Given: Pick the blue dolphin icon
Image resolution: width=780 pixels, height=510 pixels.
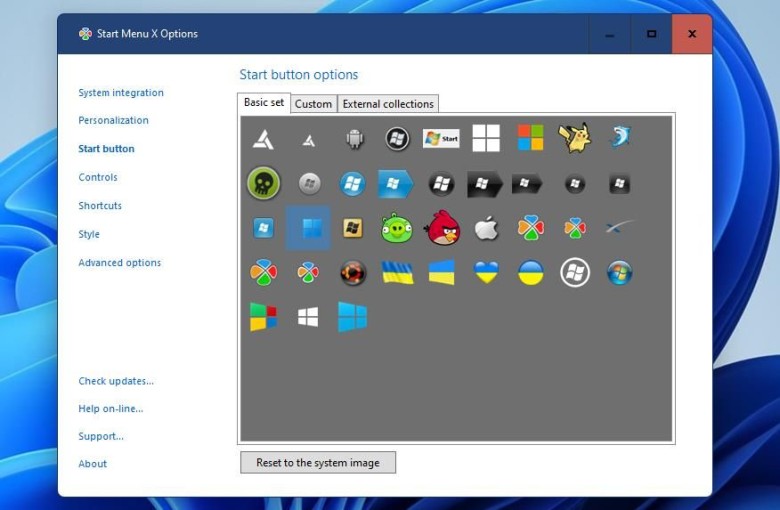Looking at the screenshot, I should click(620, 137).
